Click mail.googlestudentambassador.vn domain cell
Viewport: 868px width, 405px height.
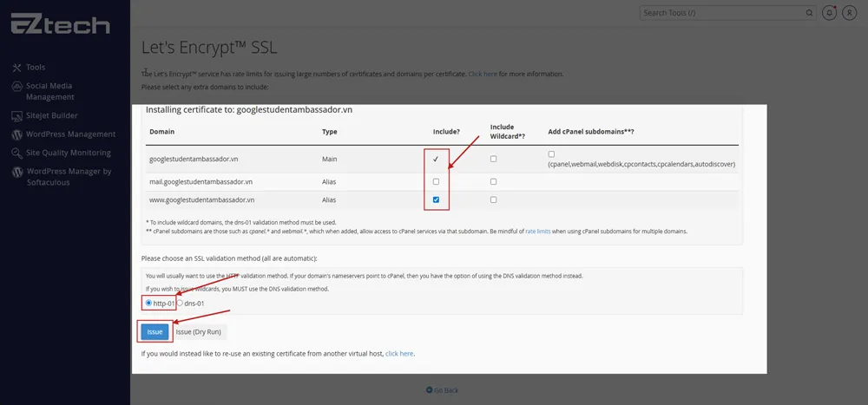tap(201, 181)
